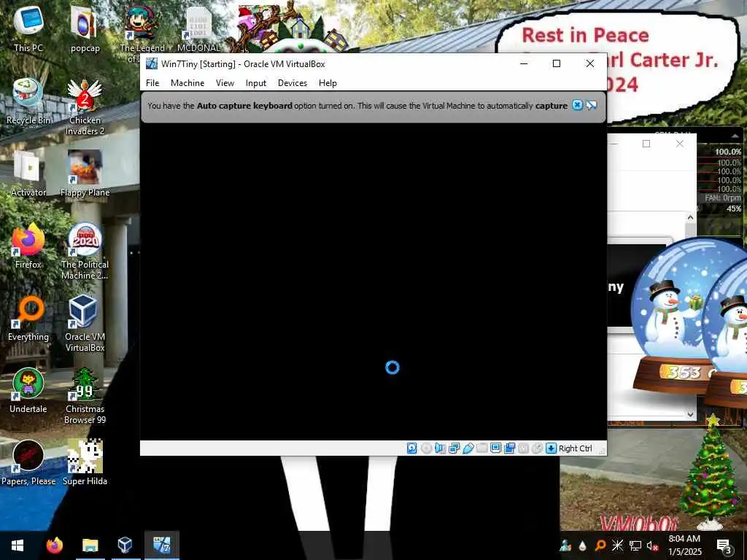
Task: Select the Christmas Browser 99 shortcut
Action: [85, 396]
